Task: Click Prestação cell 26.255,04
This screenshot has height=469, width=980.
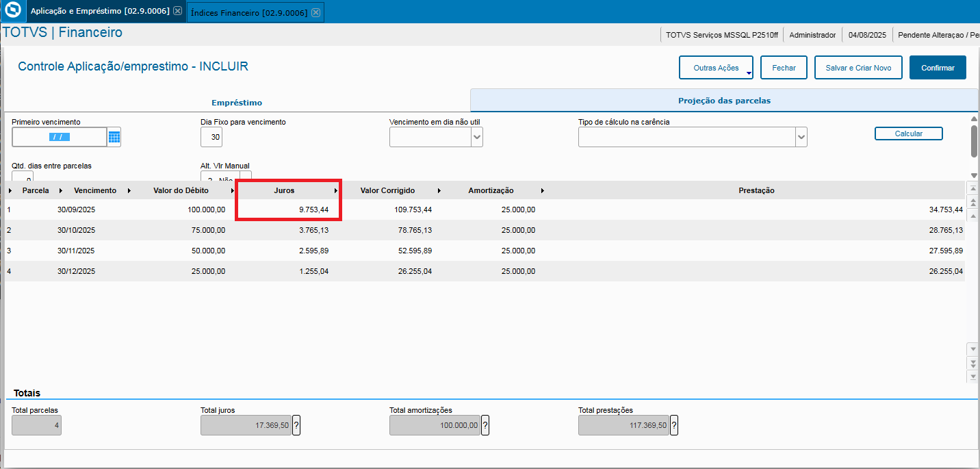Action: 946,271
